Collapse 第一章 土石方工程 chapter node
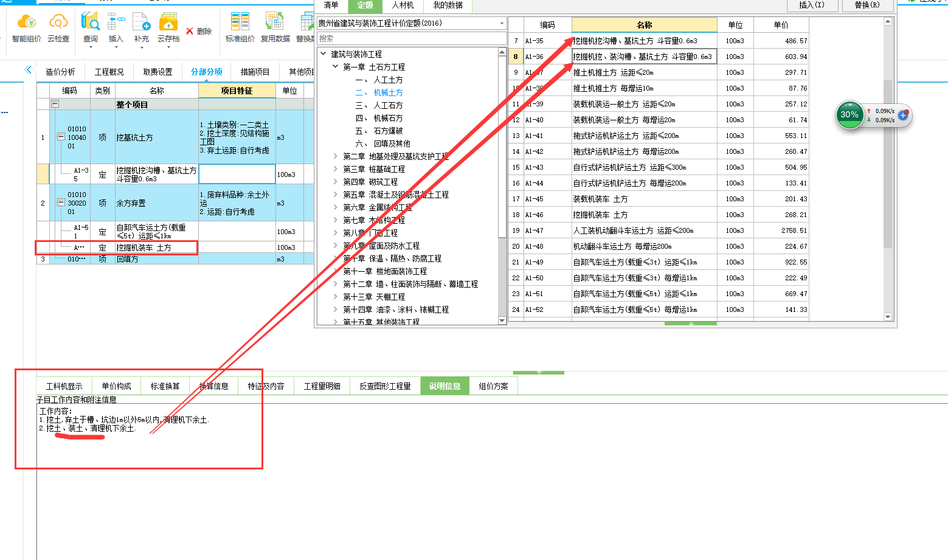948x560 pixels. pos(336,66)
